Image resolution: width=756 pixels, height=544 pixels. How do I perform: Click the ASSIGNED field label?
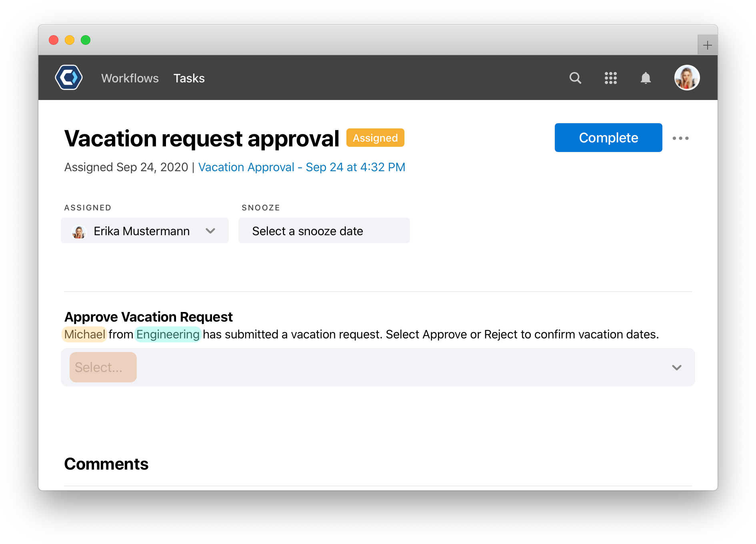pyautogui.click(x=88, y=208)
